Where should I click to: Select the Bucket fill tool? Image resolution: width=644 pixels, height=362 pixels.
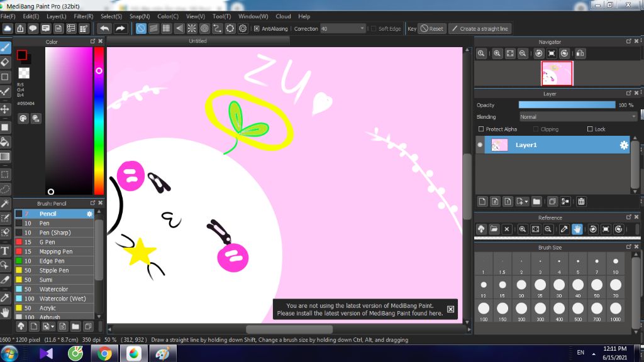coord(5,142)
